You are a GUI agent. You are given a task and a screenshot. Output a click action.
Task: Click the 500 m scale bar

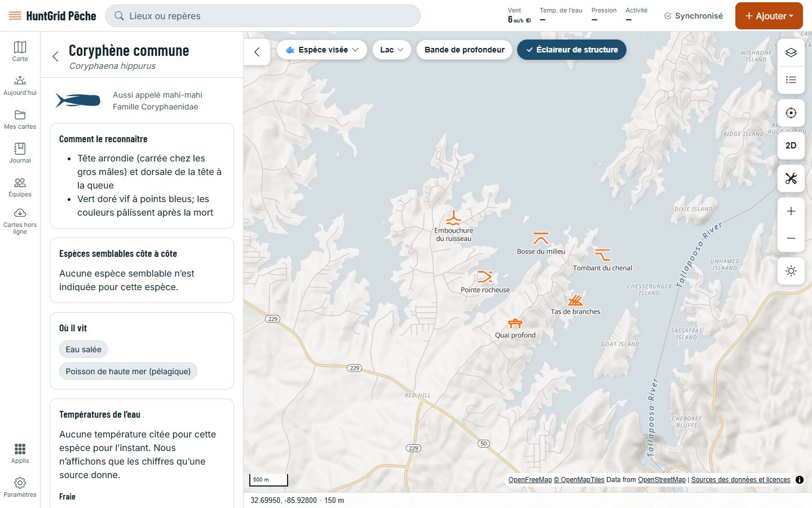(x=268, y=480)
